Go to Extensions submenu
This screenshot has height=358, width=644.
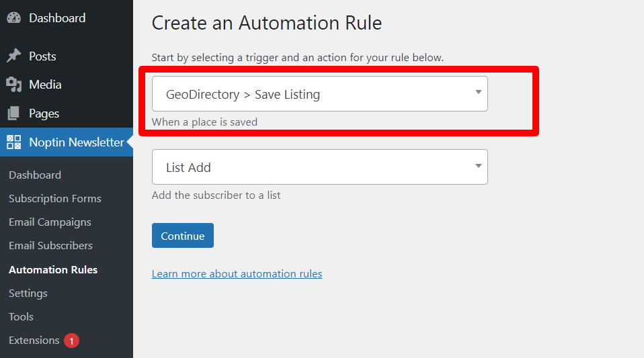click(34, 341)
